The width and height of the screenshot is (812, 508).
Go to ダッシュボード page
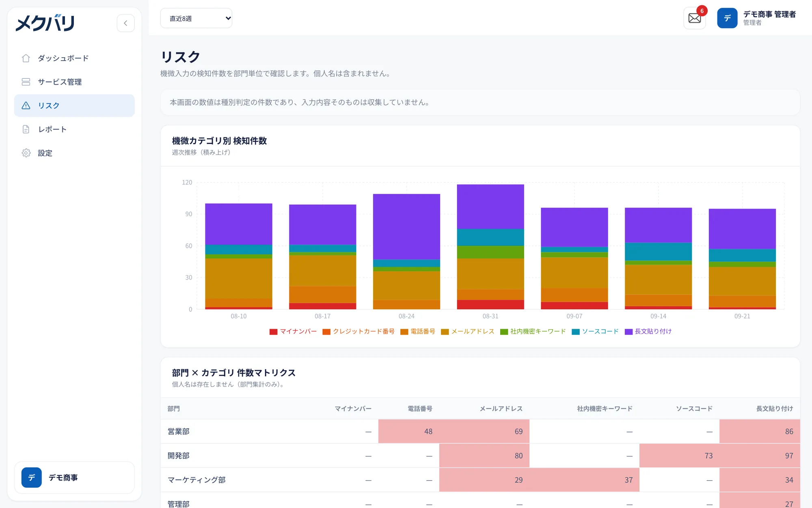pos(74,58)
